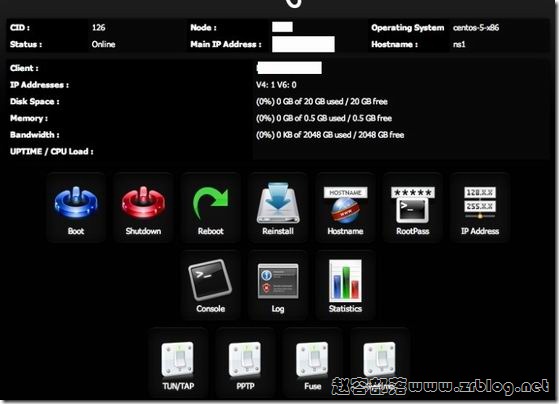View the Statistics bar chart icon
Image resolution: width=559 pixels, height=404 pixels.
pos(345,281)
